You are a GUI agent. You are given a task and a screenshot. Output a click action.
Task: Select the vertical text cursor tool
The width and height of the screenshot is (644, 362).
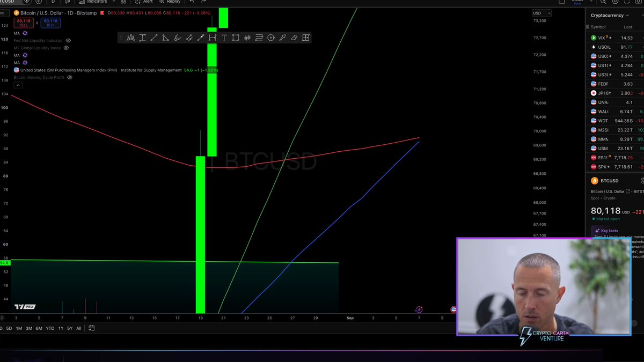click(142, 38)
